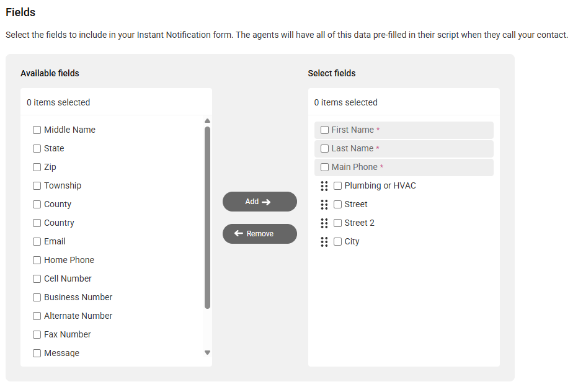Select the Cell Number checkbox
The width and height of the screenshot is (578, 392).
coord(37,278)
